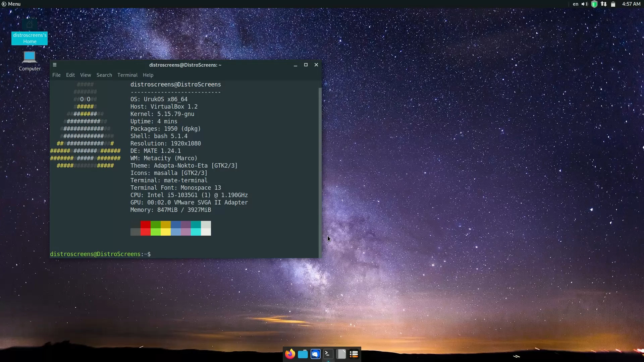Click the neofetch header distroscreens@DistroScreens
The width and height of the screenshot is (644, 362).
click(x=176, y=84)
